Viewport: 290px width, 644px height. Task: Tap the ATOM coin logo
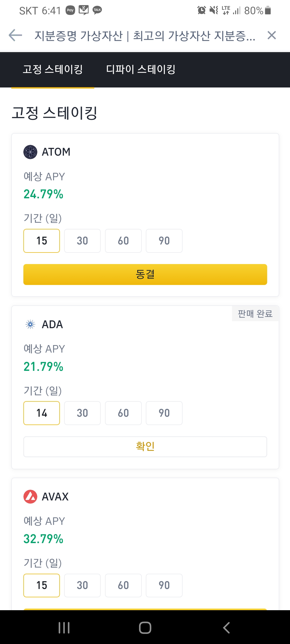coord(30,152)
